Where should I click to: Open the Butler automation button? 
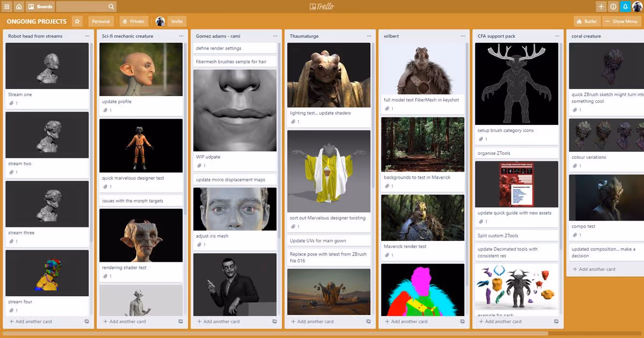point(587,21)
